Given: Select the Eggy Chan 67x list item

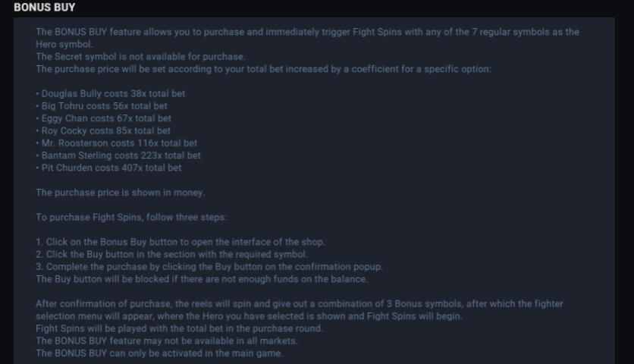Looking at the screenshot, I should pos(104,118).
